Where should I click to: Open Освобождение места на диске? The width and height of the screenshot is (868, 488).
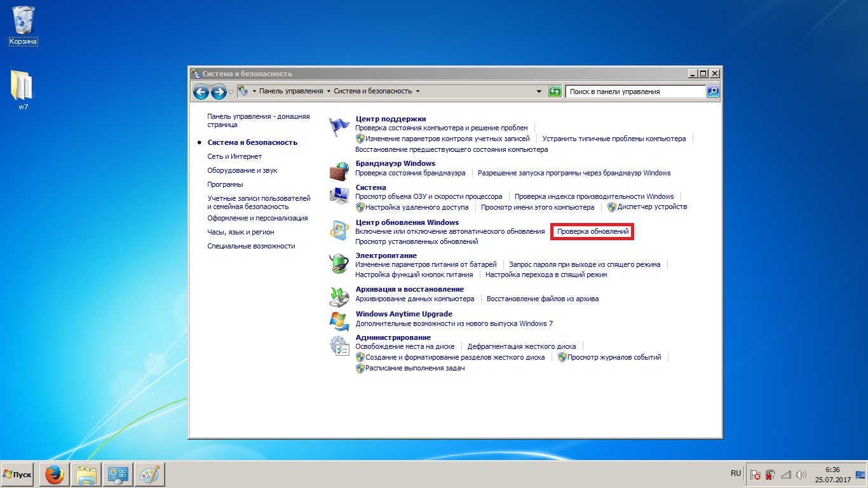pyautogui.click(x=405, y=346)
